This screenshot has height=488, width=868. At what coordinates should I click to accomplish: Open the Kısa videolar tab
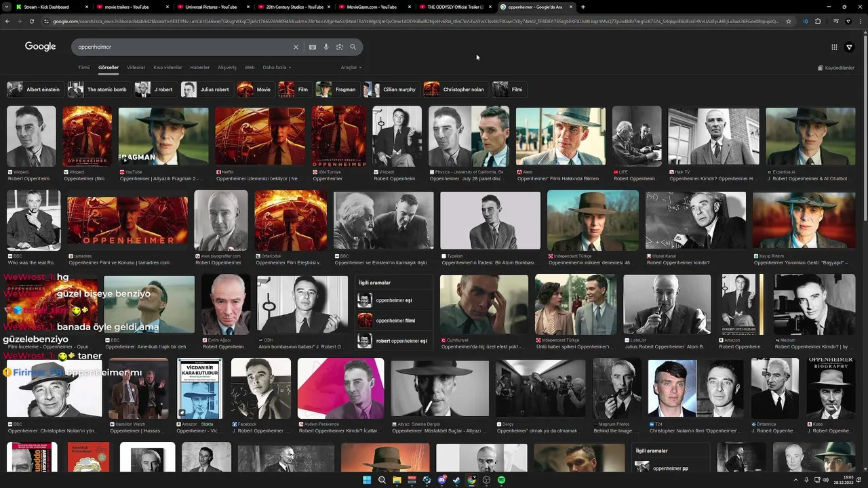pyautogui.click(x=167, y=68)
